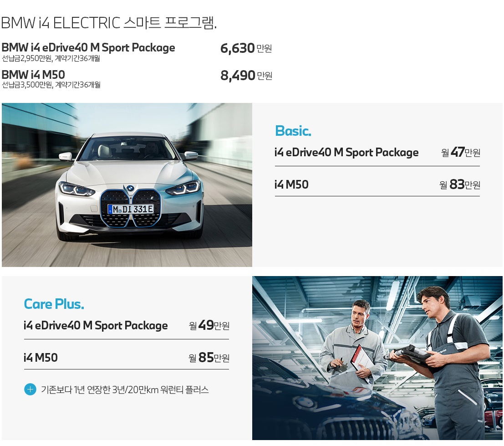Image resolution: width=504 pixels, height=446 pixels.
Task: Click the 8,490 만원 price
Action: pyautogui.click(x=246, y=76)
